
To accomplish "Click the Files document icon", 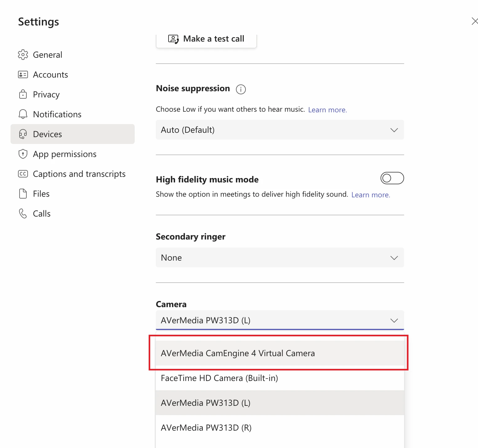I will [23, 194].
